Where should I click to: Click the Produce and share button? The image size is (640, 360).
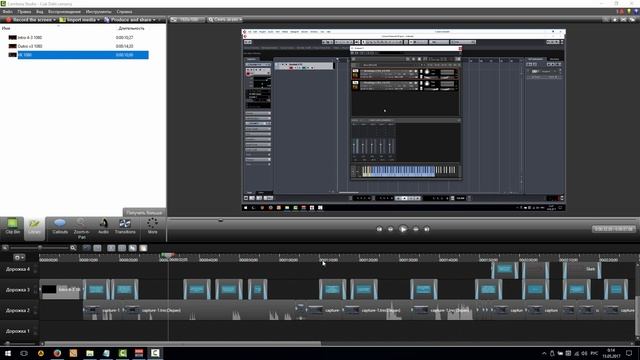128,20
